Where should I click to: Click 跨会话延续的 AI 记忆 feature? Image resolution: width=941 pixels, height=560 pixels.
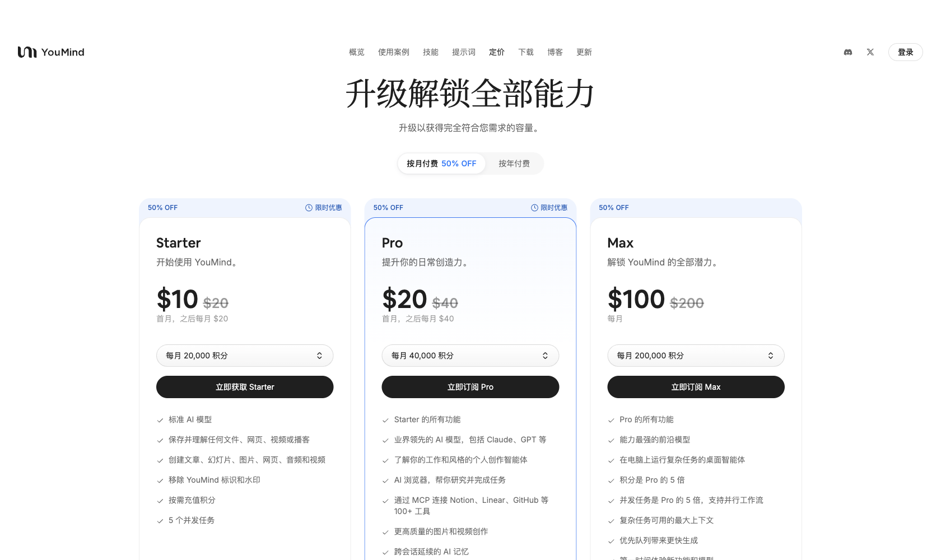(431, 552)
